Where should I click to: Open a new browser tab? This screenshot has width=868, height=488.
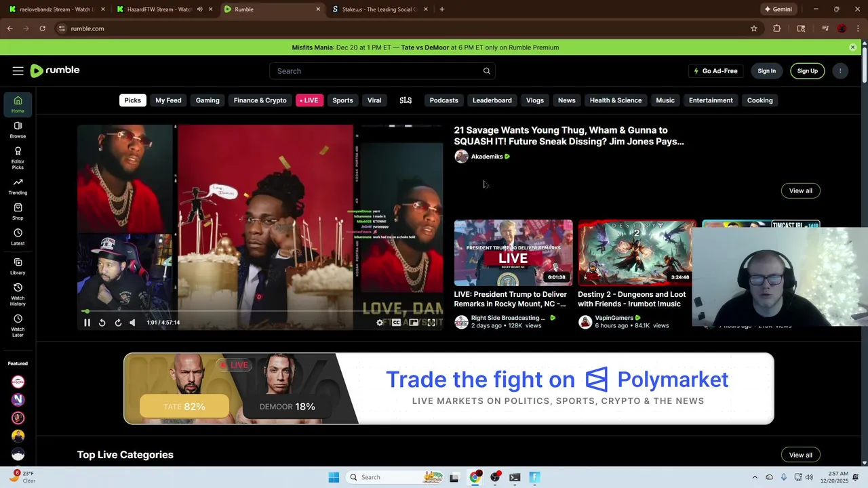click(x=442, y=9)
